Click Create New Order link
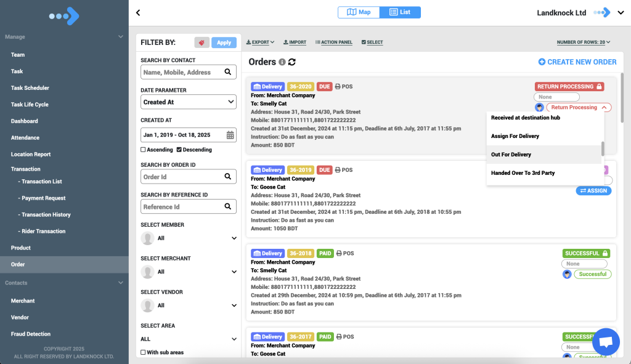This screenshot has width=631, height=364. [577, 62]
